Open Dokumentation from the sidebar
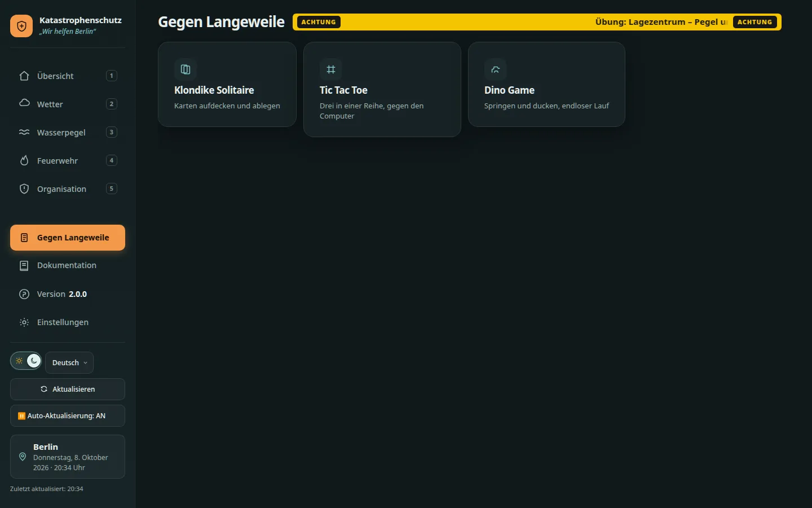Viewport: 812px width, 508px height. 68,265
